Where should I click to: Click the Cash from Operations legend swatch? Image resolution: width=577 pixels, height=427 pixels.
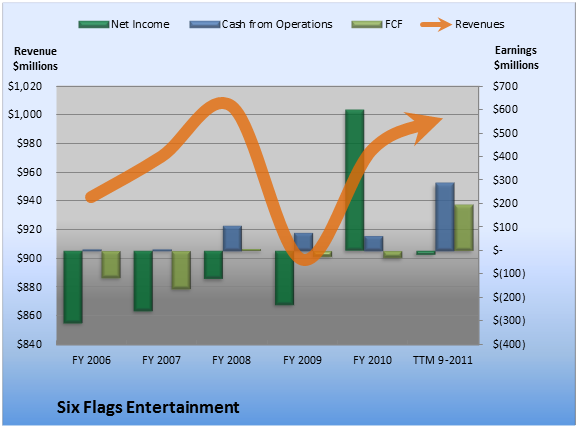(x=205, y=25)
